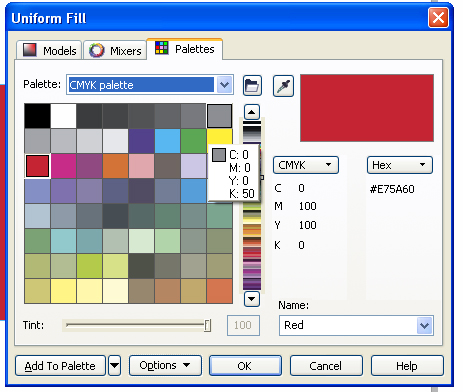Pick the lime green swatch in seventh row
The image size is (463, 392).
(89, 266)
